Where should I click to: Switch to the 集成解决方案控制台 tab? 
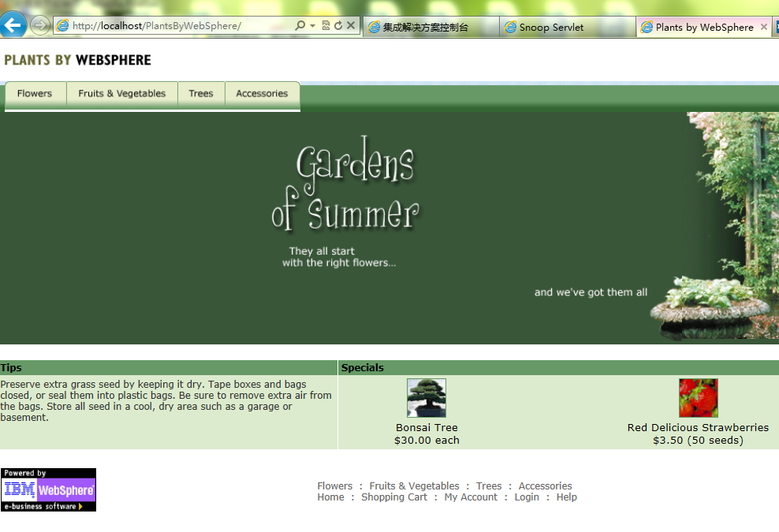431,27
